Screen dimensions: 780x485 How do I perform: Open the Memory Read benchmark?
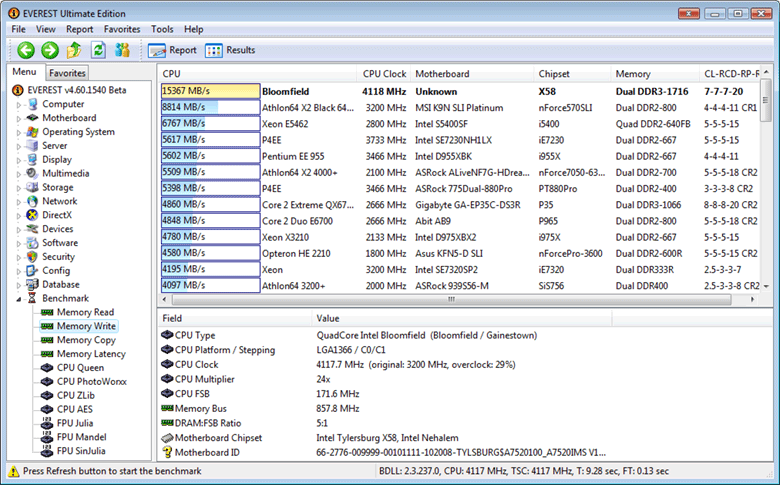click(x=85, y=312)
